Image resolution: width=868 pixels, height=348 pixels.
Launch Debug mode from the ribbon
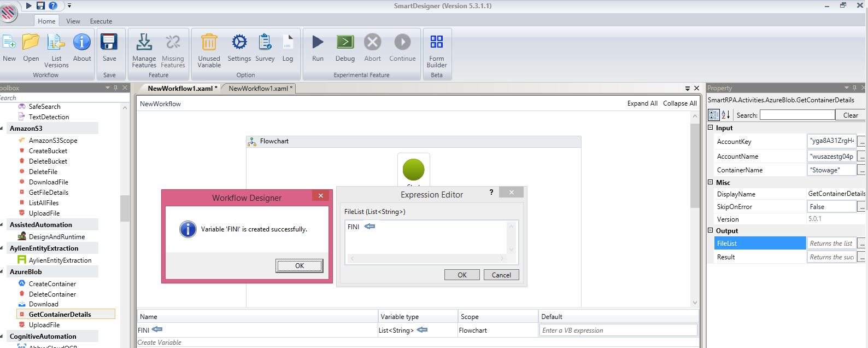click(x=345, y=43)
